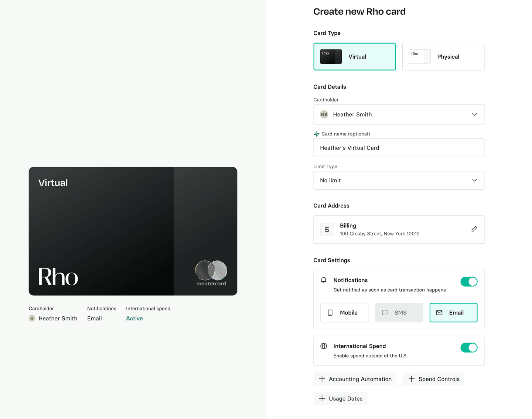
Task: Click the Rho logo on the card preview
Action: coord(58,277)
